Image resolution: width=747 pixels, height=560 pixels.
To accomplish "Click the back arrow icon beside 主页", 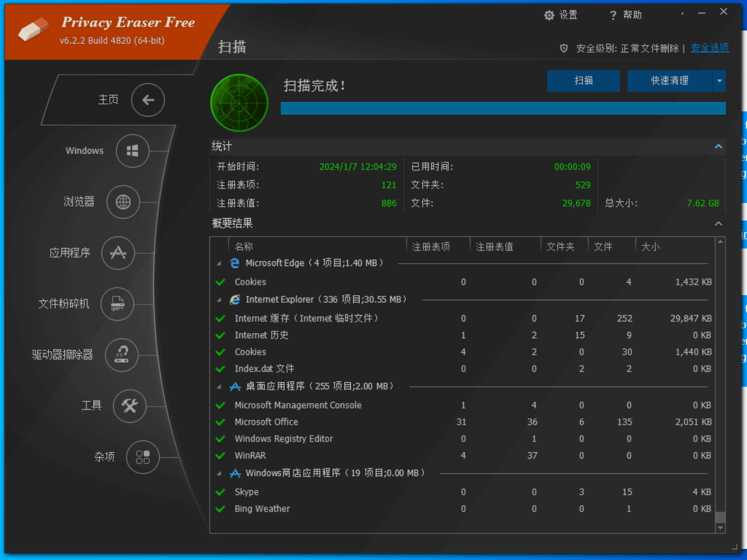I will coord(148,100).
